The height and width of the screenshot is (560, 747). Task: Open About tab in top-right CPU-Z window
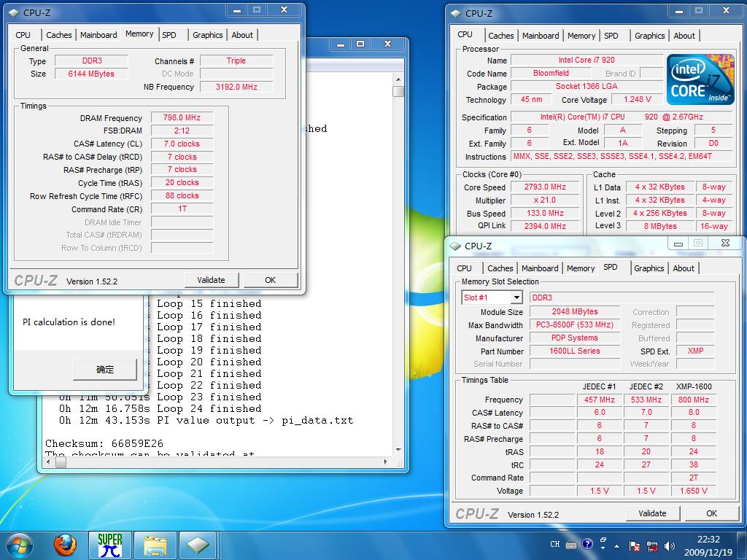coord(684,36)
